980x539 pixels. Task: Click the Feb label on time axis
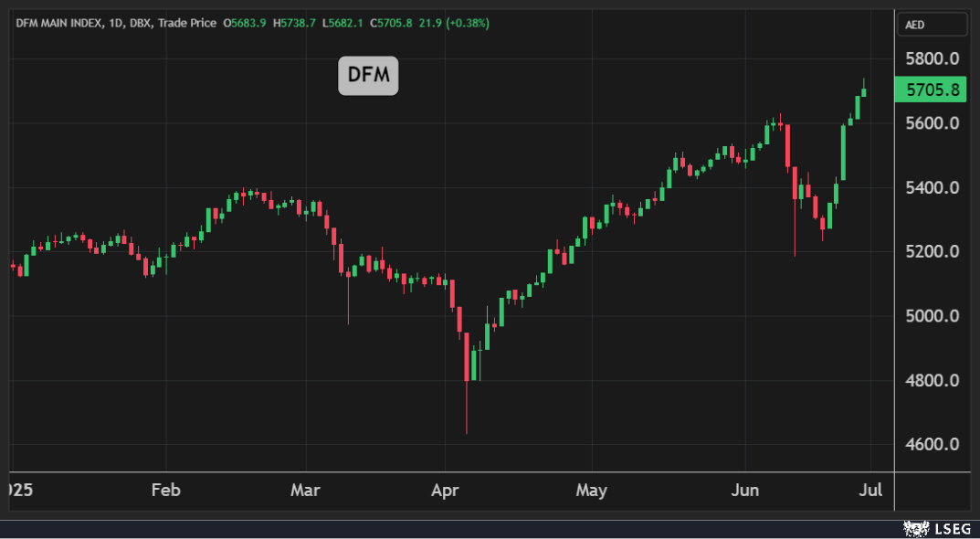click(165, 491)
